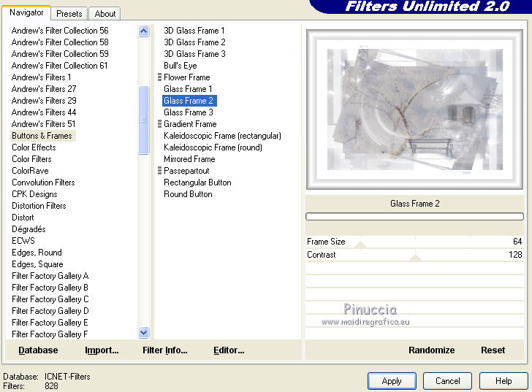Select Andrew's Filters 1 category

(x=42, y=77)
